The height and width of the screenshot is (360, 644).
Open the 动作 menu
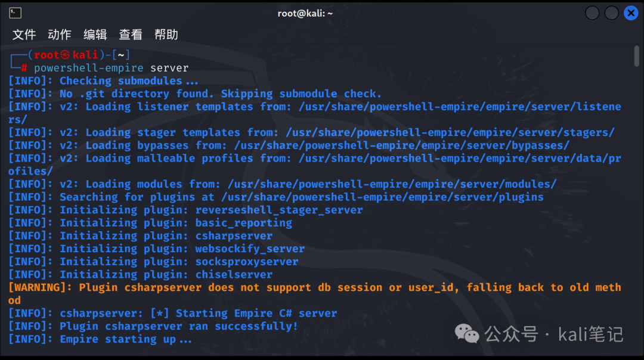coord(60,35)
